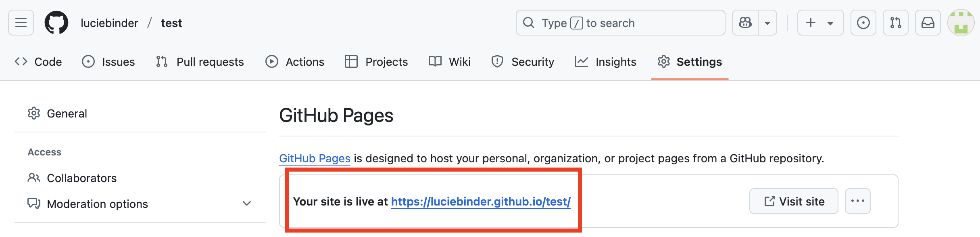Screen dimensions: 980x237
Task: Click the three-dot options button beside Visit site
Action: click(x=858, y=201)
